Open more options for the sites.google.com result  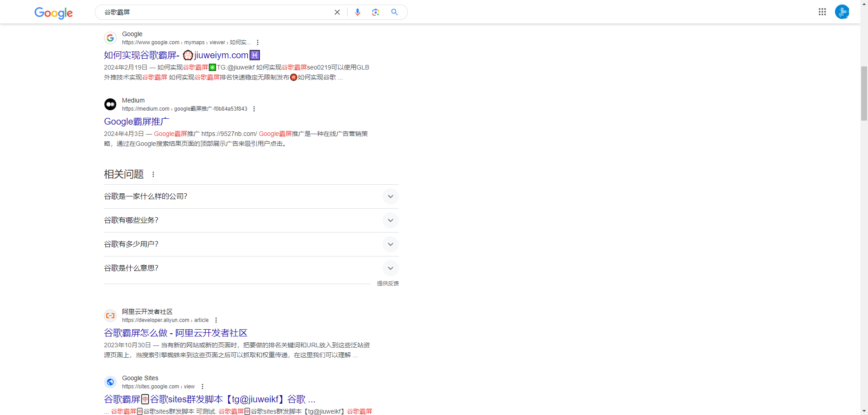(203, 387)
